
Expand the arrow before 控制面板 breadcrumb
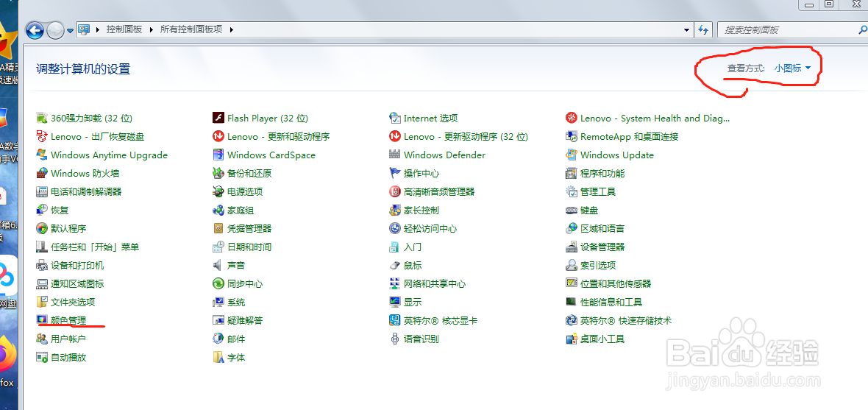[98, 29]
